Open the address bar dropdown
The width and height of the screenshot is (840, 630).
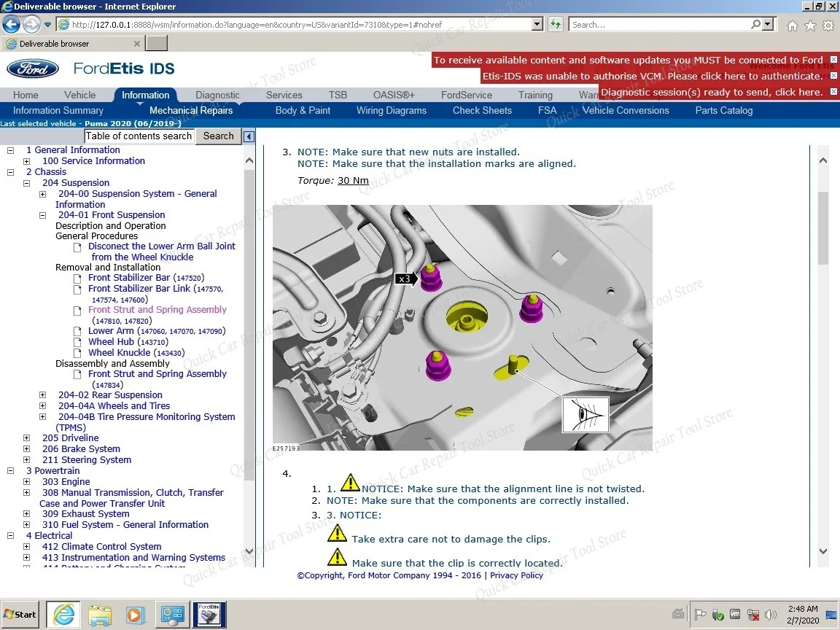click(x=537, y=24)
